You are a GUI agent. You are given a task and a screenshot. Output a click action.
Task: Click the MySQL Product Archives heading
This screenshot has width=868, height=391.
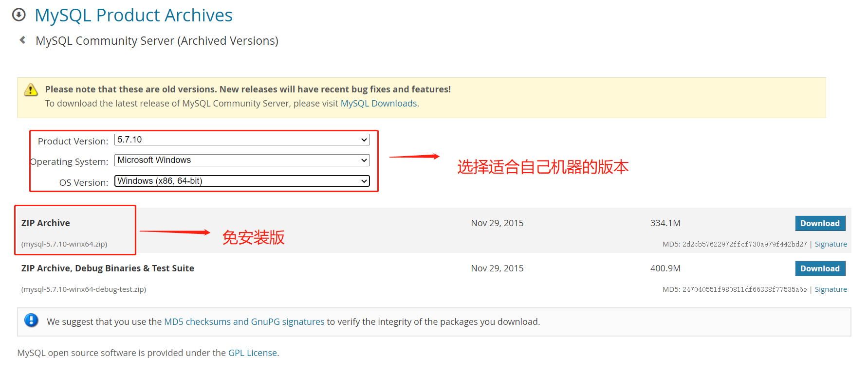(133, 16)
